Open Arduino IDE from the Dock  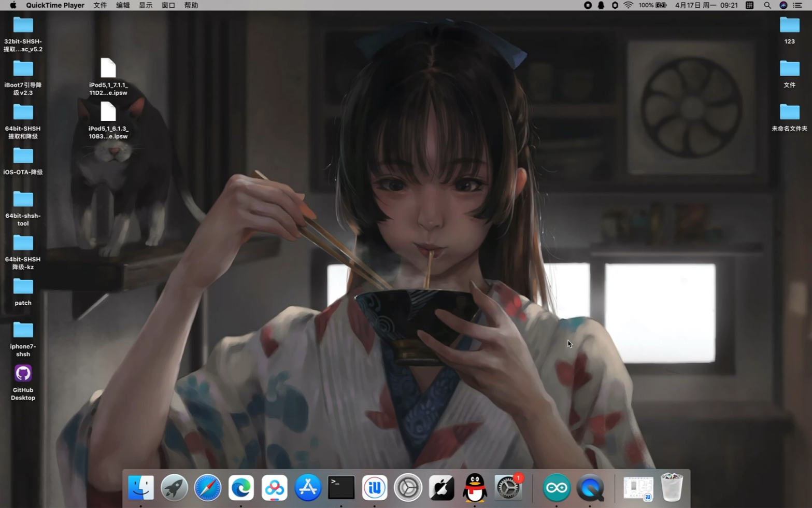557,488
